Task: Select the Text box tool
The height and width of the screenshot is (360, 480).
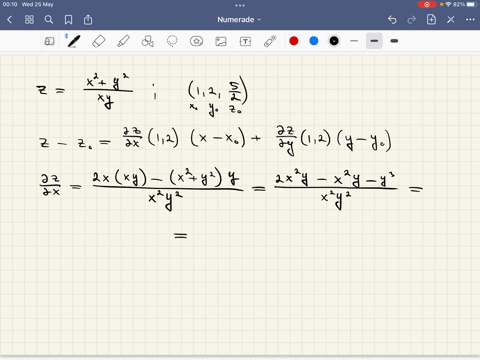Action: click(245, 41)
